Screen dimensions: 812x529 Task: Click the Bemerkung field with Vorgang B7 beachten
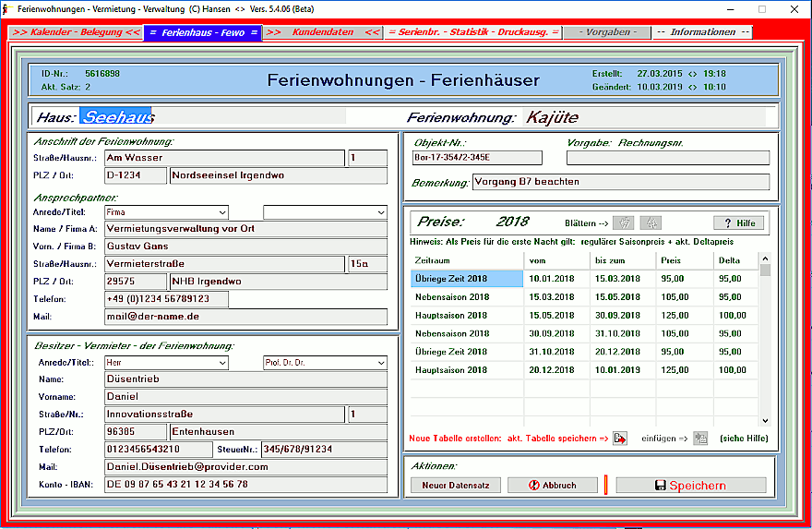620,182
